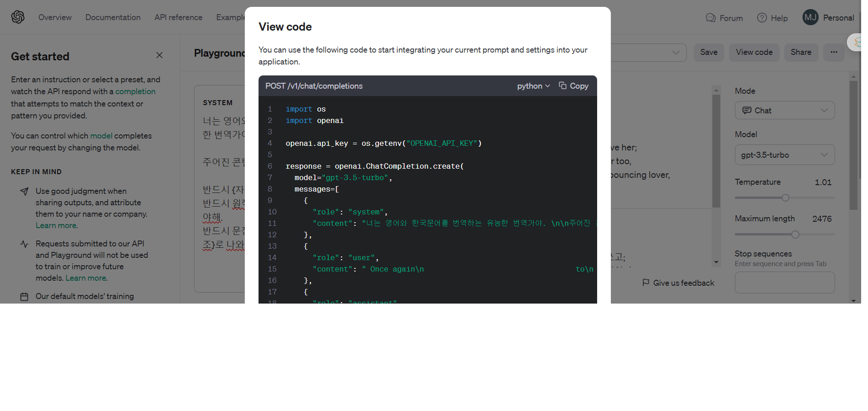The image size is (868, 411).
Task: Adjust the Temperature slider handle
Action: coord(785,198)
